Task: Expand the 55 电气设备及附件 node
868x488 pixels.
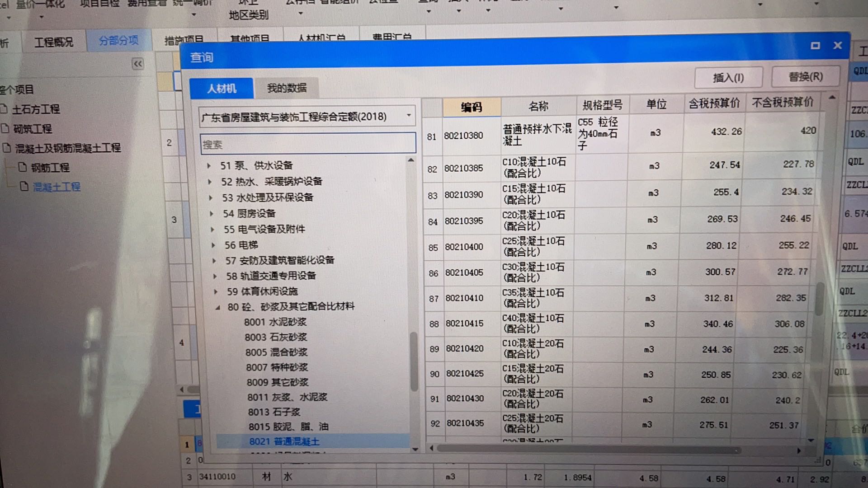Action: pyautogui.click(x=212, y=230)
